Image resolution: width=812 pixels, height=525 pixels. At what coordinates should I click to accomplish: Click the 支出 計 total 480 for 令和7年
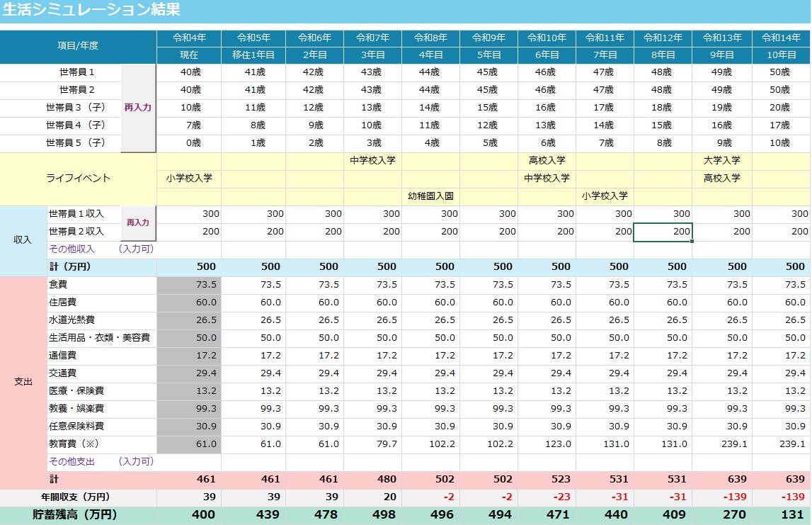[x=372, y=480]
